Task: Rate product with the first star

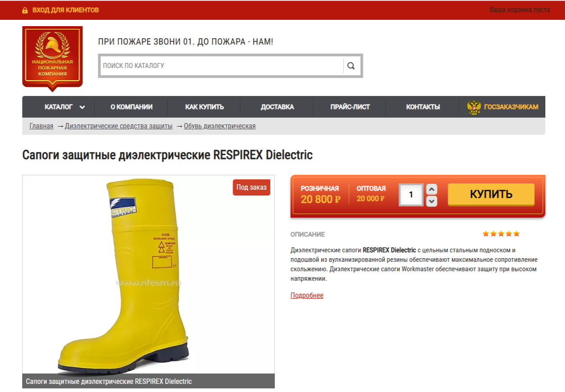Action: (x=486, y=234)
